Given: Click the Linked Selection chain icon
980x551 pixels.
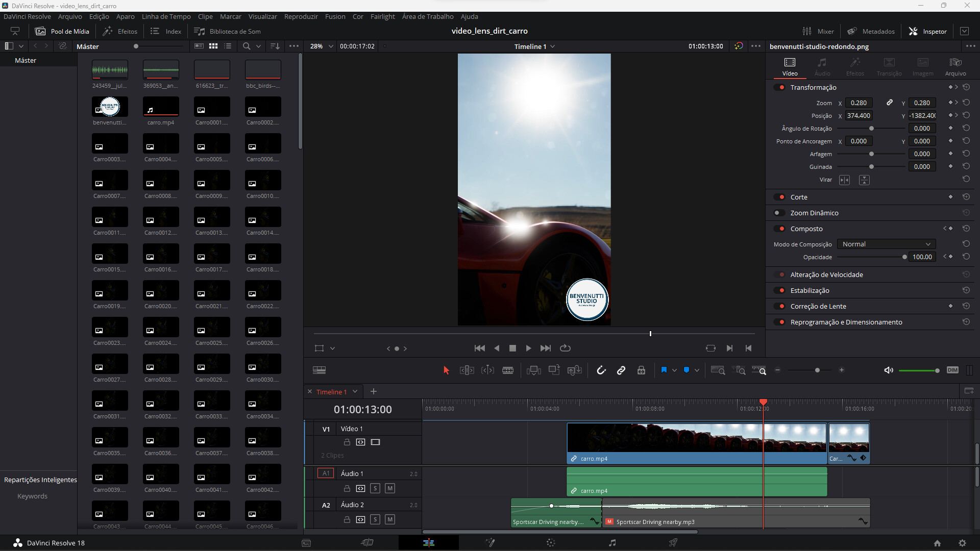Looking at the screenshot, I should tap(621, 370).
